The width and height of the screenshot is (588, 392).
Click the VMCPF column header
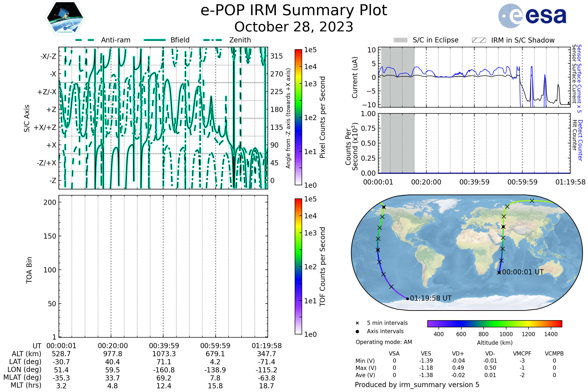[522, 354]
